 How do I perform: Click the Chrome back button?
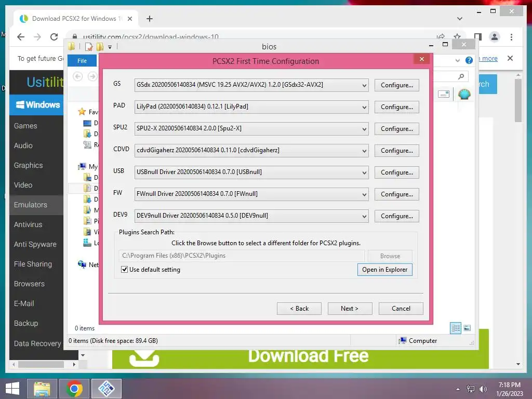[21, 37]
